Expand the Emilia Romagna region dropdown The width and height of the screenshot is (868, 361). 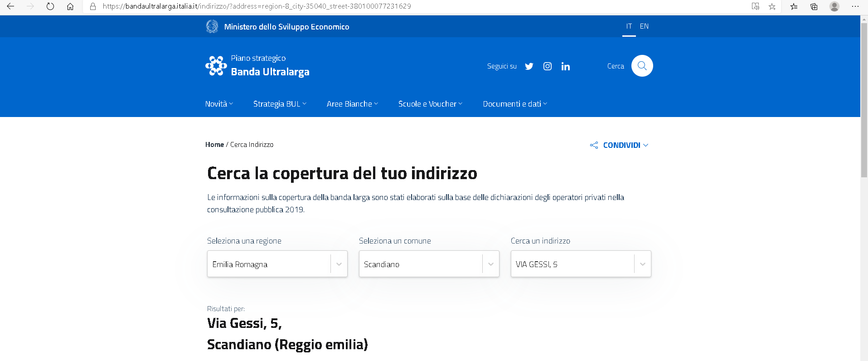click(339, 264)
